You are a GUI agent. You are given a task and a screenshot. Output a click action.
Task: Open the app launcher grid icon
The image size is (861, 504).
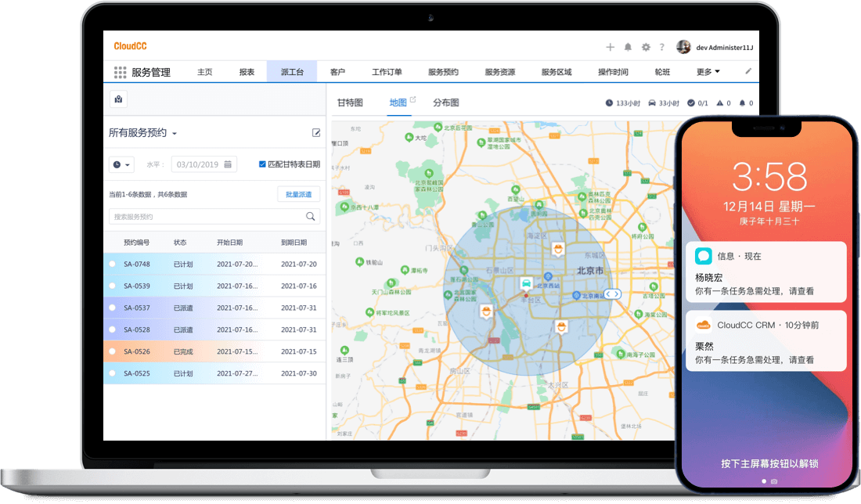pos(120,72)
